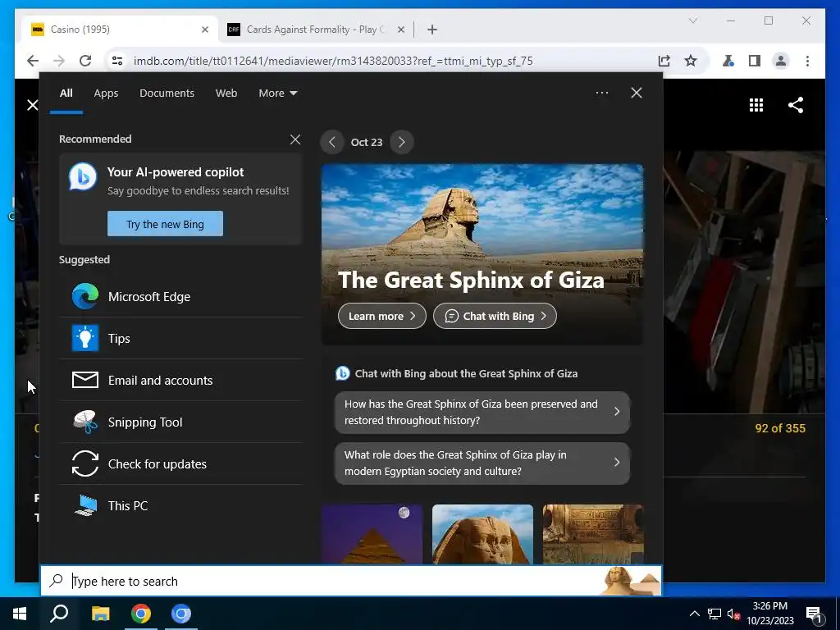Open Microsoft Edge from suggested apps
This screenshot has width=840, height=630.
tap(181, 296)
